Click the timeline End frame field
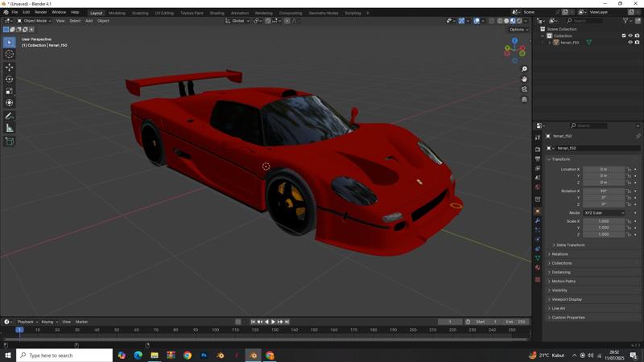 pos(516,322)
